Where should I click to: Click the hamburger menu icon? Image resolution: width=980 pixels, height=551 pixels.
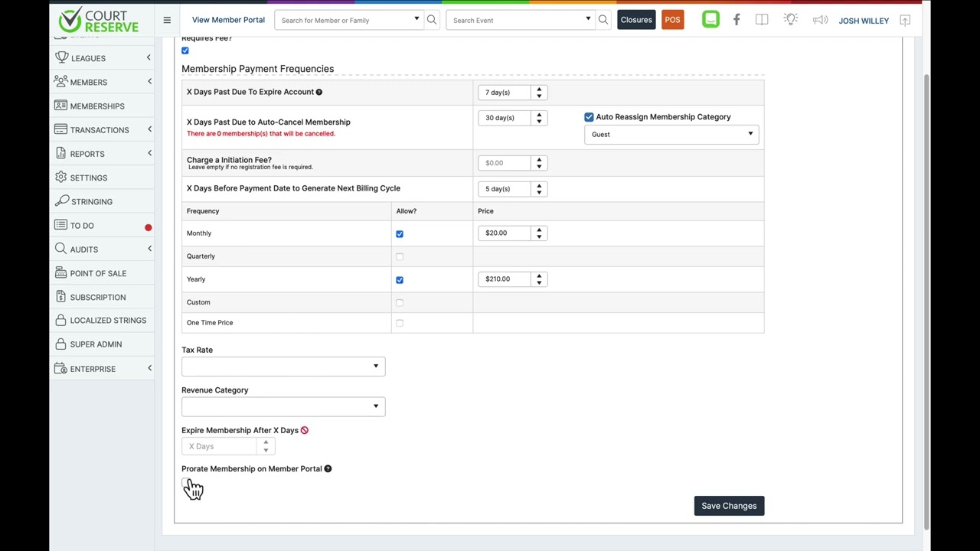point(167,21)
